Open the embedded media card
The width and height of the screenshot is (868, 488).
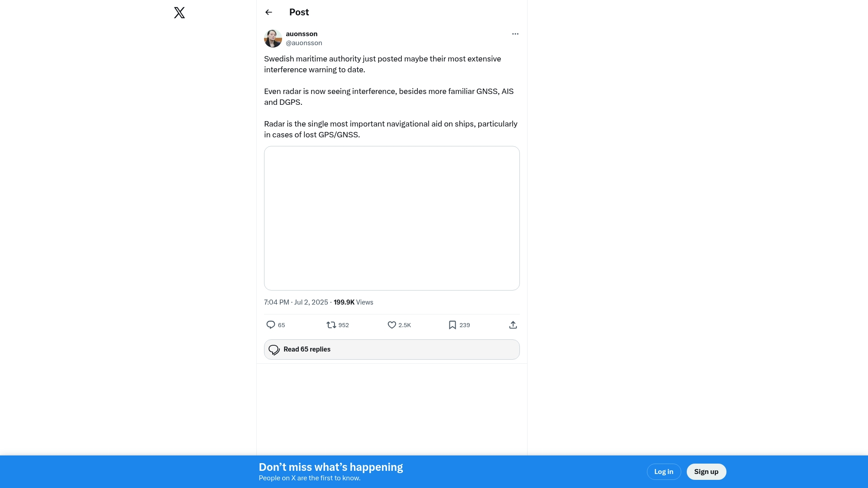pyautogui.click(x=392, y=218)
